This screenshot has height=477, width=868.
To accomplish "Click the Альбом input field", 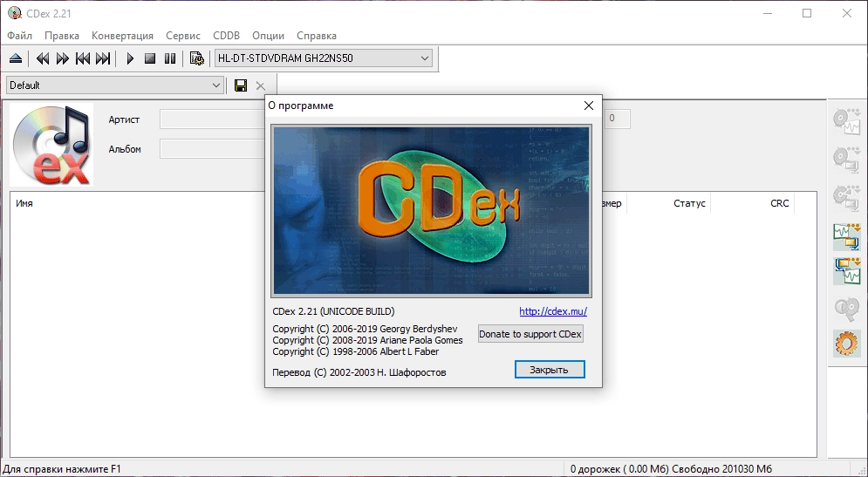I will 213,149.
